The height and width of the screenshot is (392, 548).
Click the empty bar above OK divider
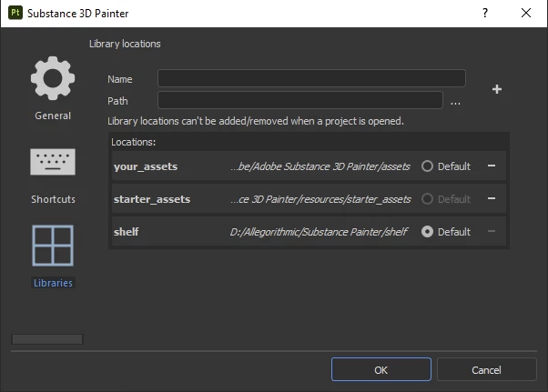[x=47, y=339]
